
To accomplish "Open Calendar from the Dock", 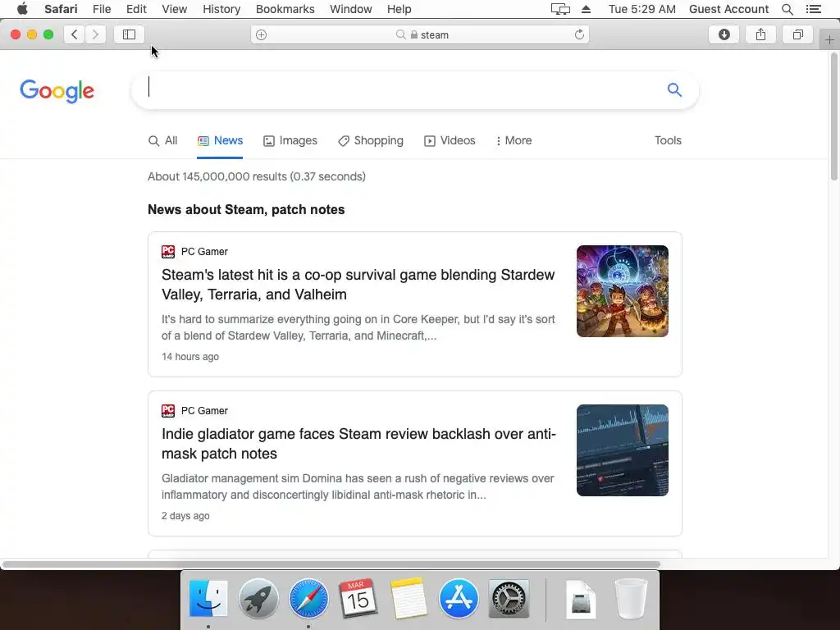I will [x=358, y=598].
